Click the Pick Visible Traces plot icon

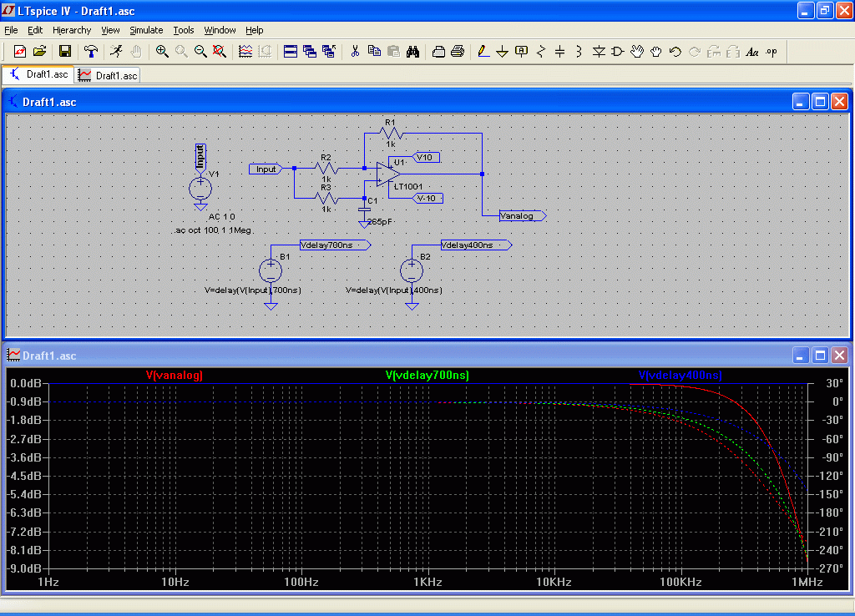245,51
